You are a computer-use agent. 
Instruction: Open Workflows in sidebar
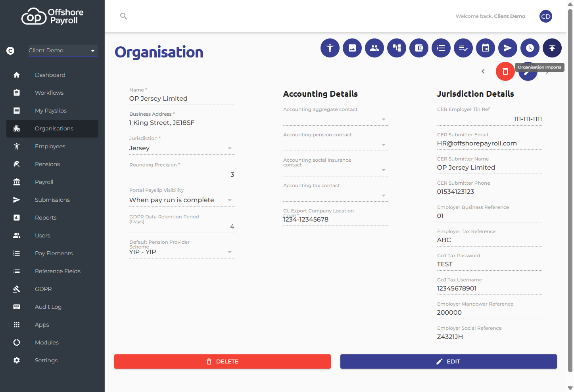52,93
